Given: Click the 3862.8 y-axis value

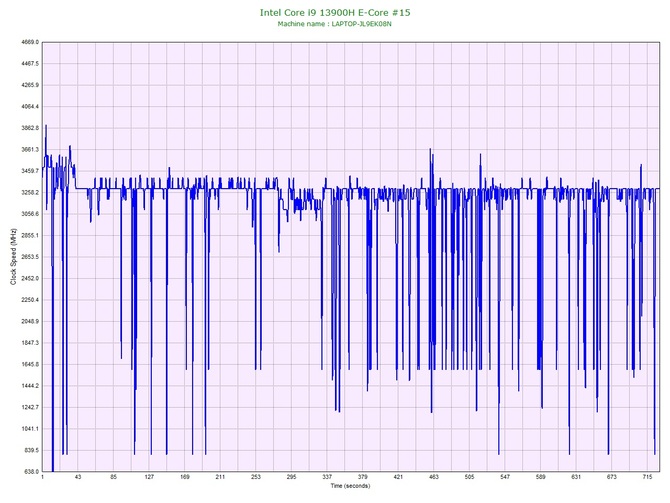Looking at the screenshot, I should coord(30,128).
